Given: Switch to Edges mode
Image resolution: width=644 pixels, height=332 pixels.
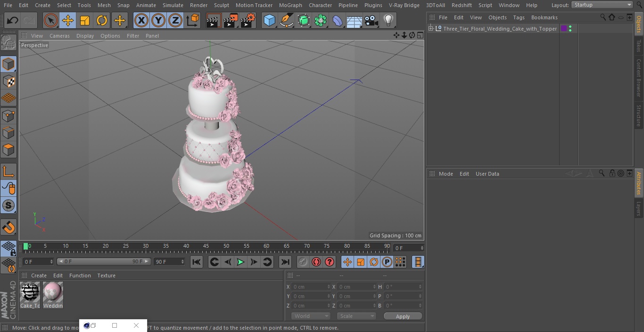Looking at the screenshot, I should [8, 133].
